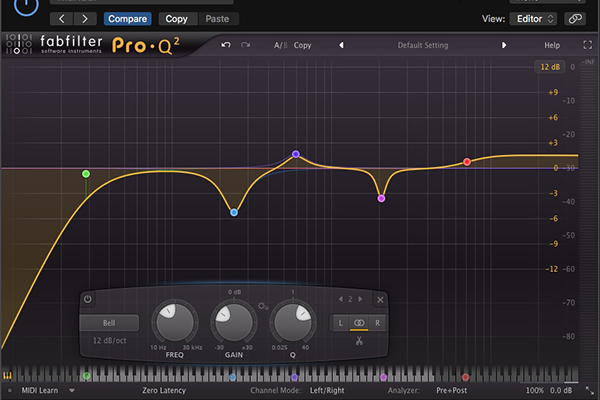The width and height of the screenshot is (600, 400).
Task: Toggle the gain-Q interaction gear icon
Action: 262,306
